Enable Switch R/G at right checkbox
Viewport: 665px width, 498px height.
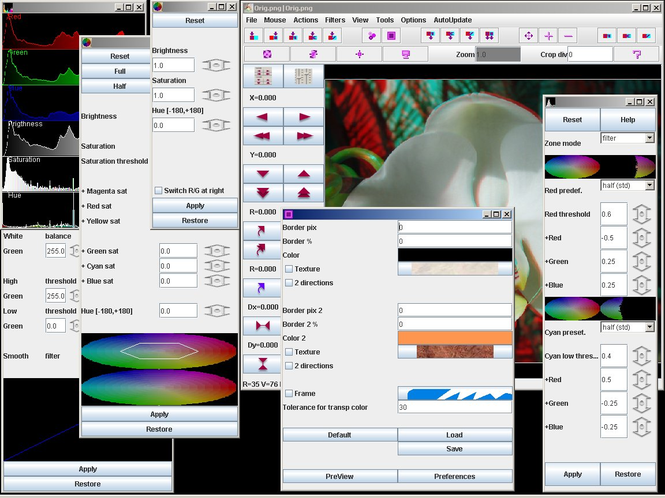coord(158,190)
